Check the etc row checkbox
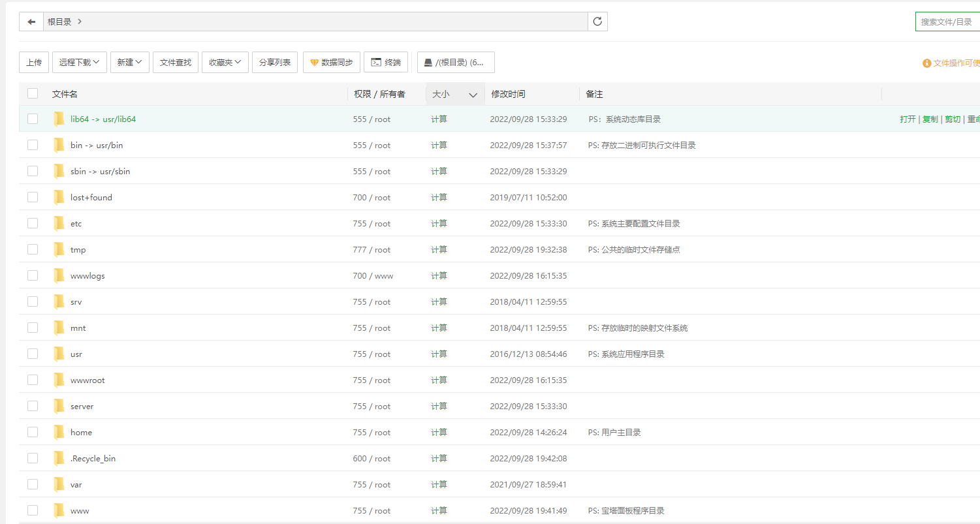Screen dimensions: 980x524 pyautogui.click(x=33, y=223)
